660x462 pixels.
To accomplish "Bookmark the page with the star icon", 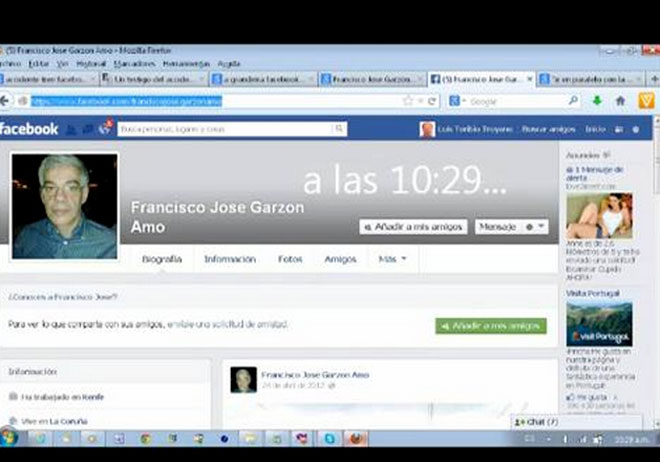I will pos(408,101).
